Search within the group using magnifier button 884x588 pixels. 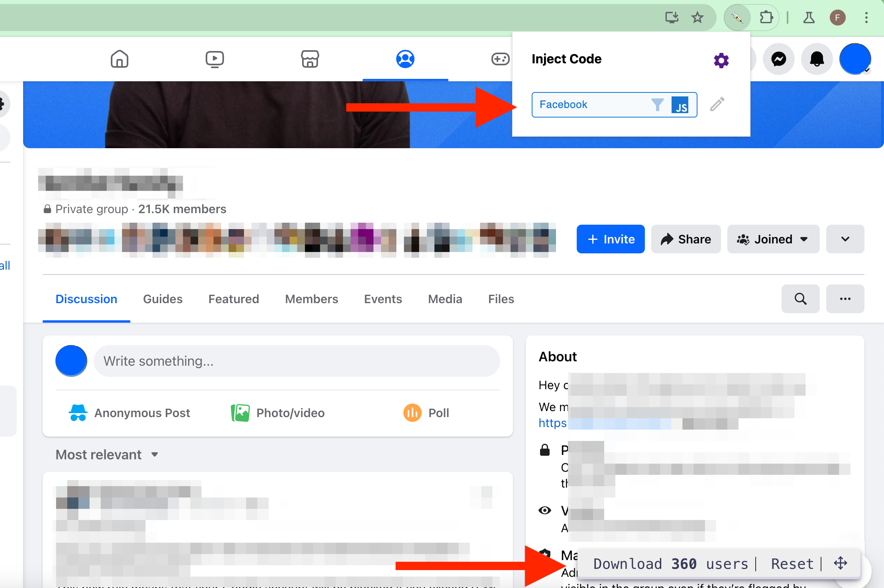(801, 299)
